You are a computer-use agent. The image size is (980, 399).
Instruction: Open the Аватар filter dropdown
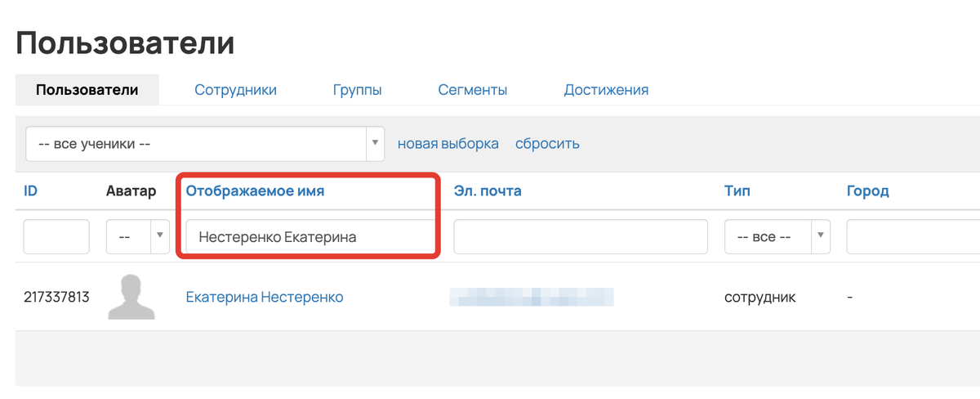click(137, 237)
